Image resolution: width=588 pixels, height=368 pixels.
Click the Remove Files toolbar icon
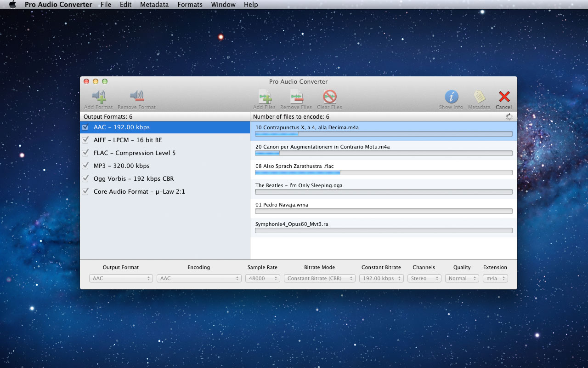[x=296, y=97]
